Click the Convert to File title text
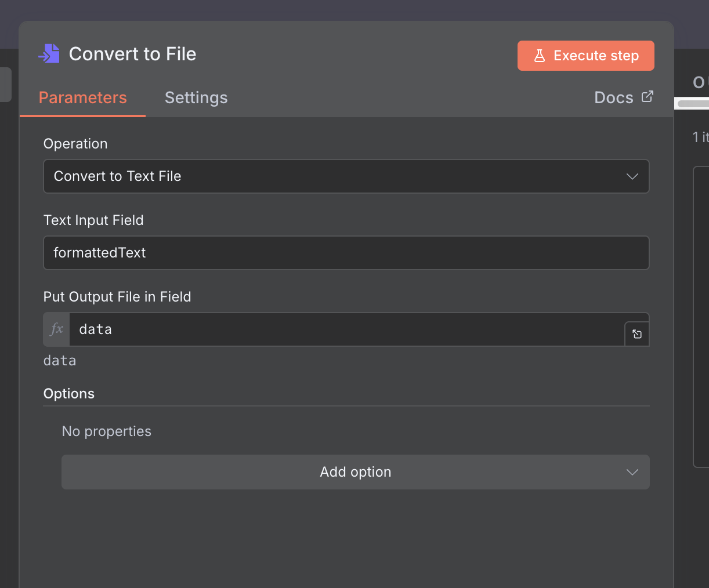Image resolution: width=709 pixels, height=588 pixels. click(132, 54)
